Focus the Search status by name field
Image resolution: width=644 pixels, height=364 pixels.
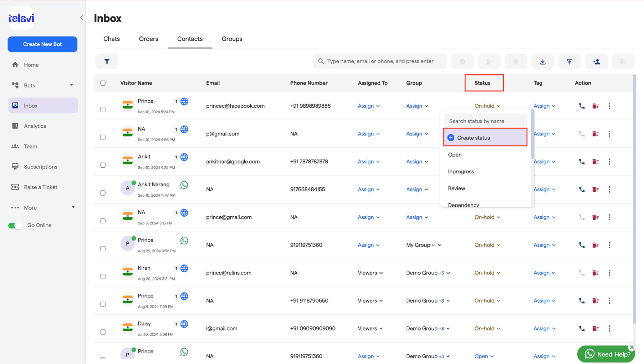pos(485,121)
